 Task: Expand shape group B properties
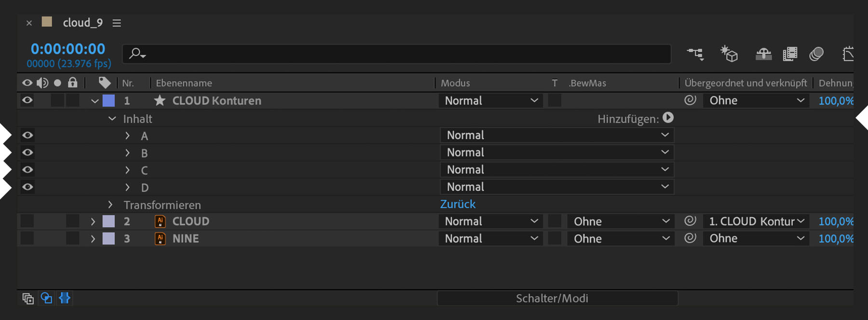click(x=127, y=153)
